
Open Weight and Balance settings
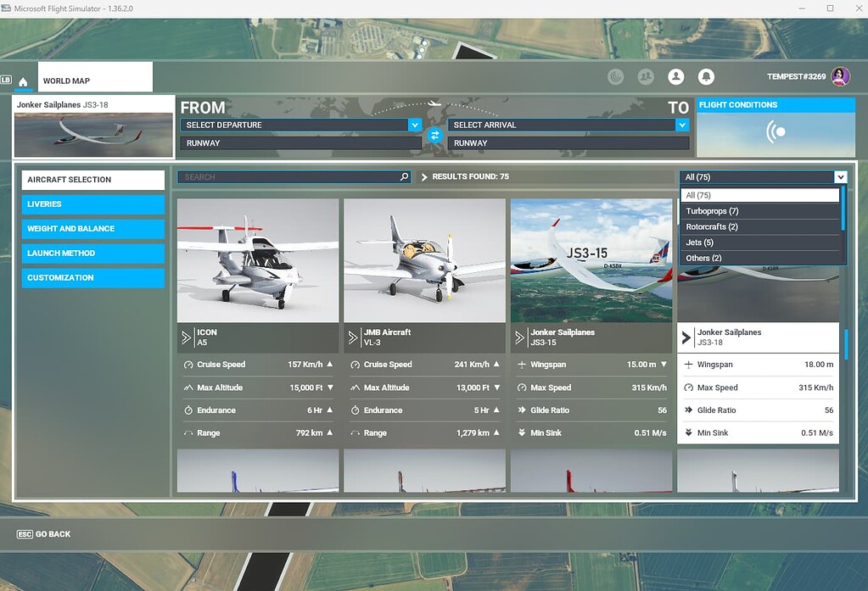click(92, 229)
